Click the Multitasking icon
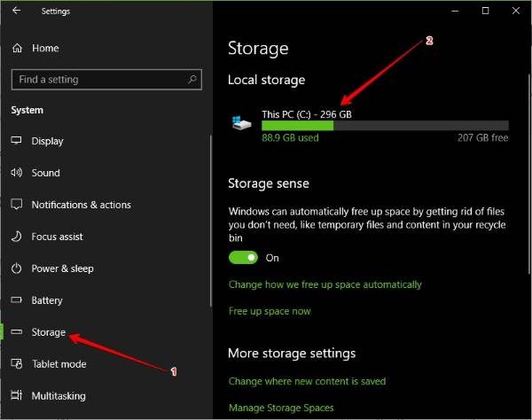532x420 pixels. [x=17, y=396]
